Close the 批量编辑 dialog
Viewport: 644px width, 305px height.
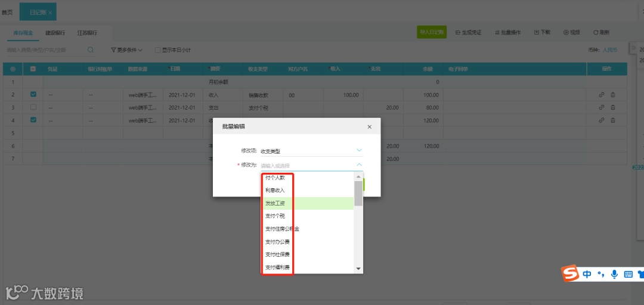369,127
